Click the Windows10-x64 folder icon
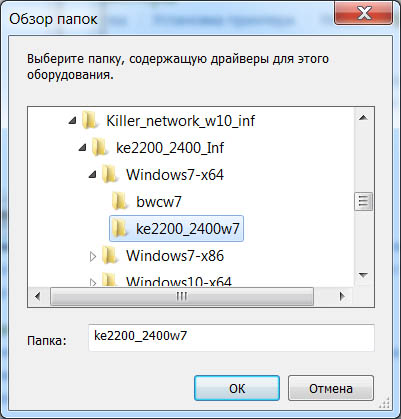 pos(109,279)
